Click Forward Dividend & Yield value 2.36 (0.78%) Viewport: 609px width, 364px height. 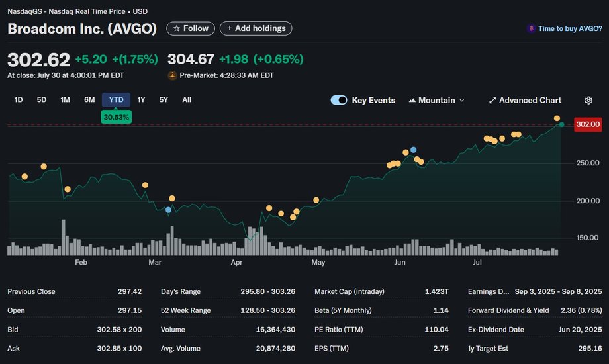[x=581, y=310]
